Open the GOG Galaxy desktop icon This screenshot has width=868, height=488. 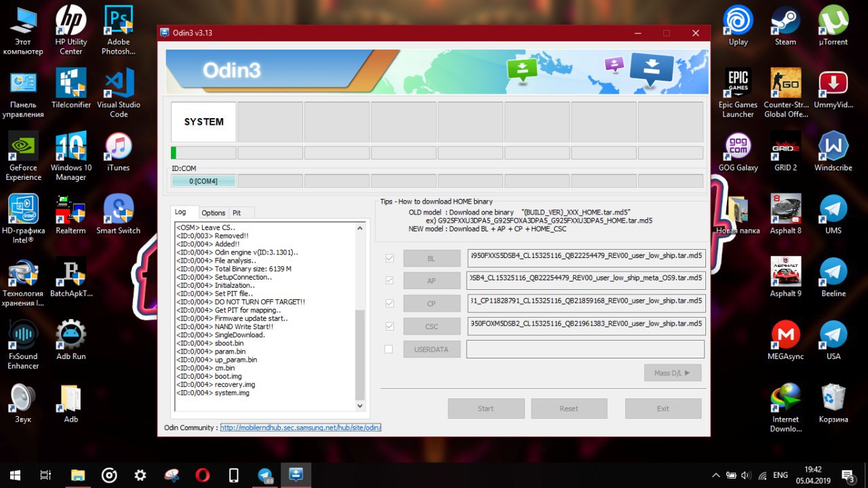coord(738,151)
